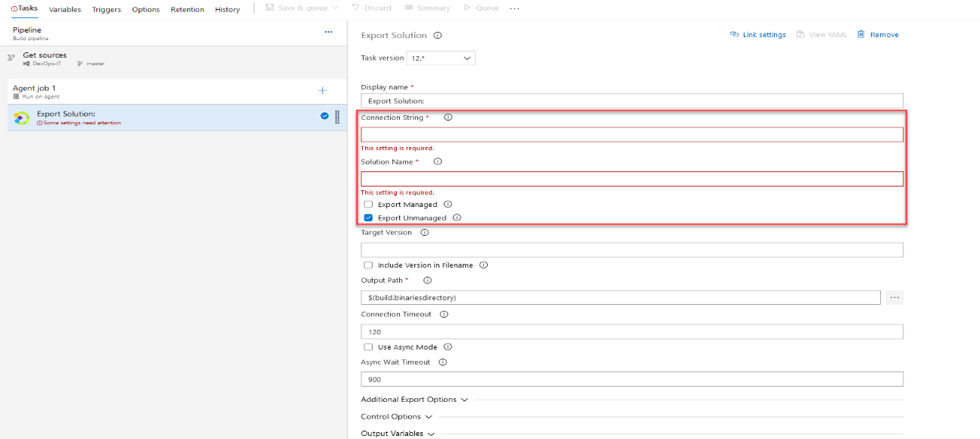The image size is (980, 439).
Task: Click the Solution Name input
Action: [632, 179]
